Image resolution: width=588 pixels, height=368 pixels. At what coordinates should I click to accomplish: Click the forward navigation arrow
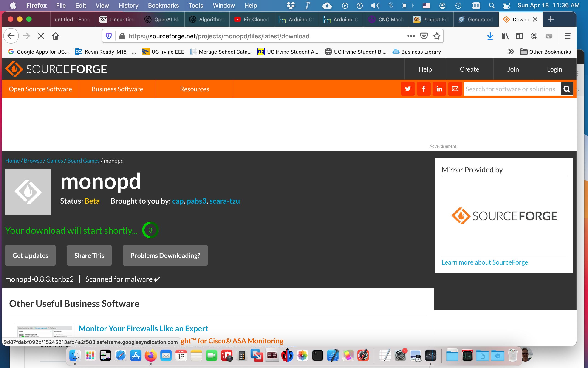coord(26,36)
